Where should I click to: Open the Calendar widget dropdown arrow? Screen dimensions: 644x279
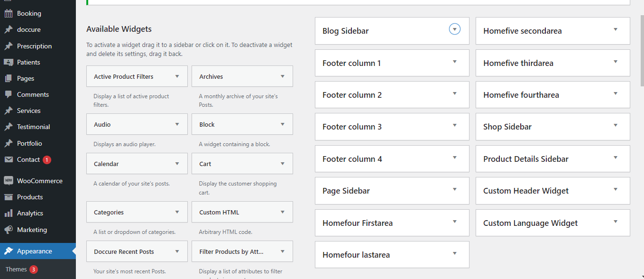click(177, 164)
